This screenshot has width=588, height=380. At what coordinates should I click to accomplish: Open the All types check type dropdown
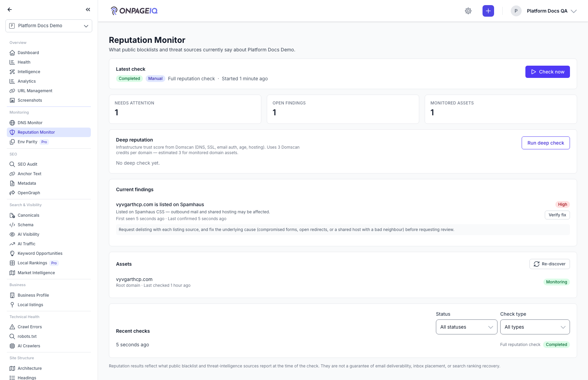point(535,327)
